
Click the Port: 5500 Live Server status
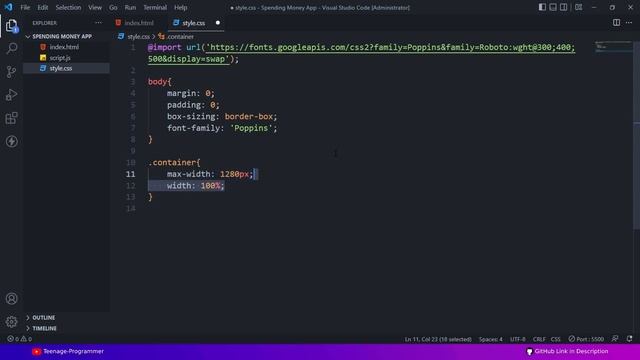pos(586,339)
